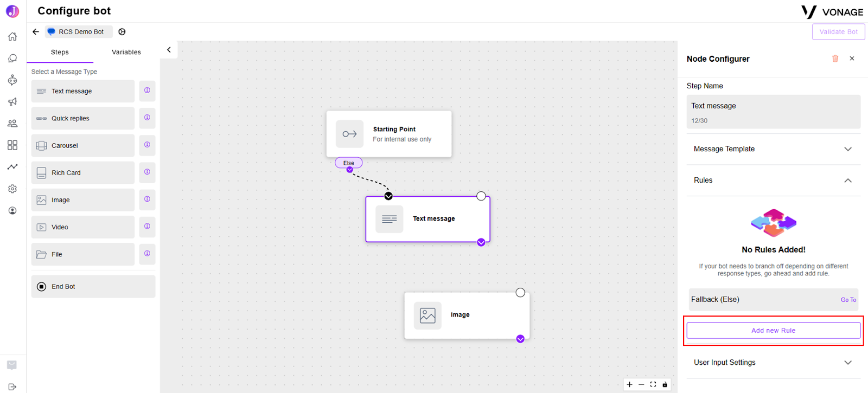Click Image node's top-right circle handle

click(520, 293)
